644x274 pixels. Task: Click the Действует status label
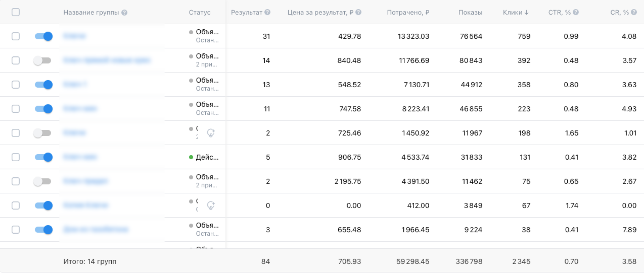point(207,157)
